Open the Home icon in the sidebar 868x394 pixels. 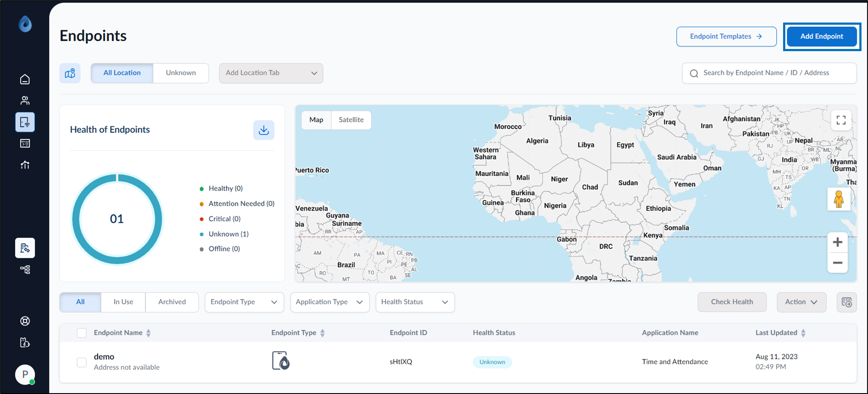[25, 79]
